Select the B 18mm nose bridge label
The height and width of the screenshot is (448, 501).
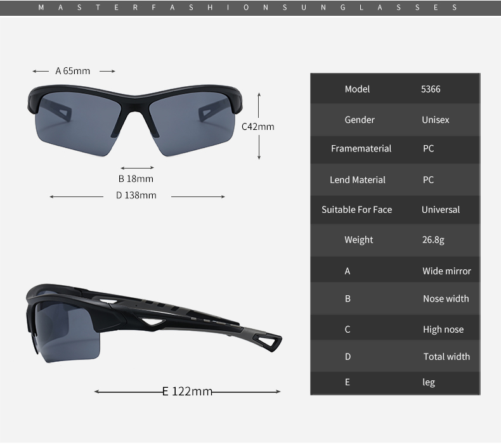(136, 179)
